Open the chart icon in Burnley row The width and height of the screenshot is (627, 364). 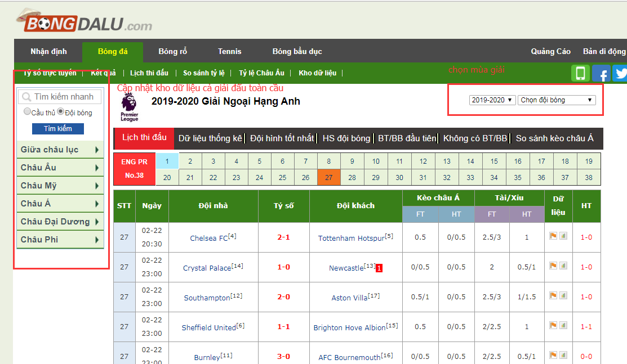click(x=563, y=355)
